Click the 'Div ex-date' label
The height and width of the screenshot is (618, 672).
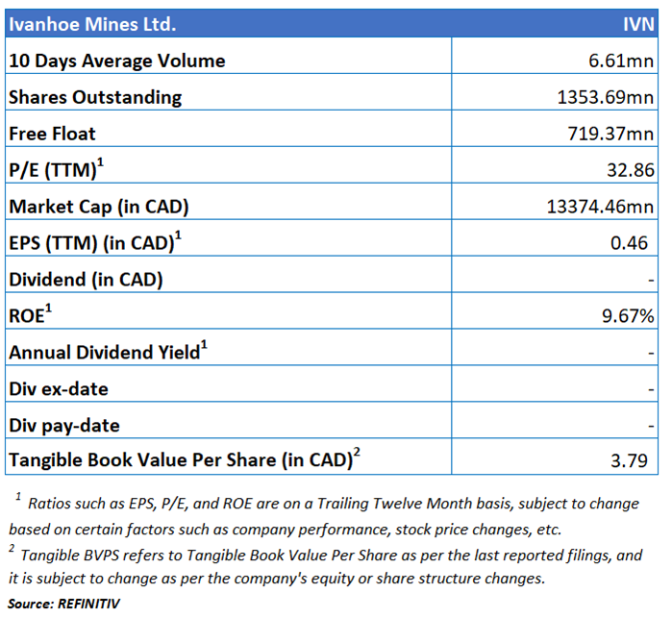pyautogui.click(x=59, y=389)
